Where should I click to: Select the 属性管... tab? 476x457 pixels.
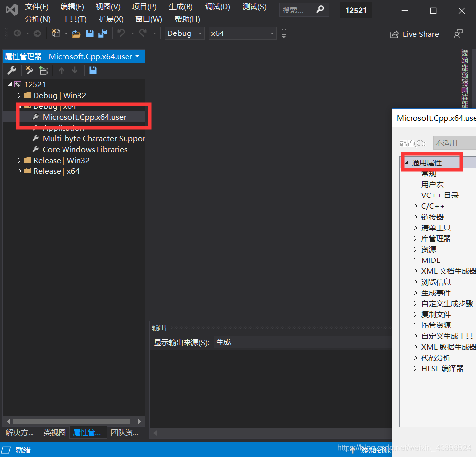(x=87, y=432)
